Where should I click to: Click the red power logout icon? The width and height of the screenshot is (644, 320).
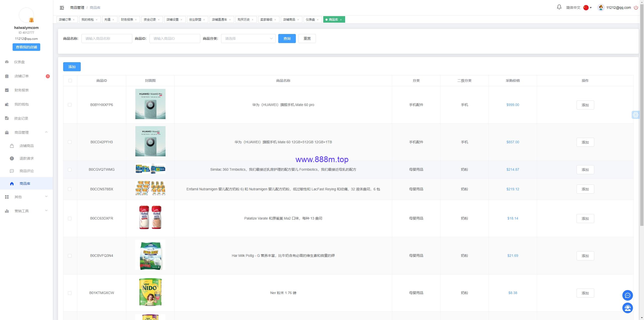click(636, 8)
